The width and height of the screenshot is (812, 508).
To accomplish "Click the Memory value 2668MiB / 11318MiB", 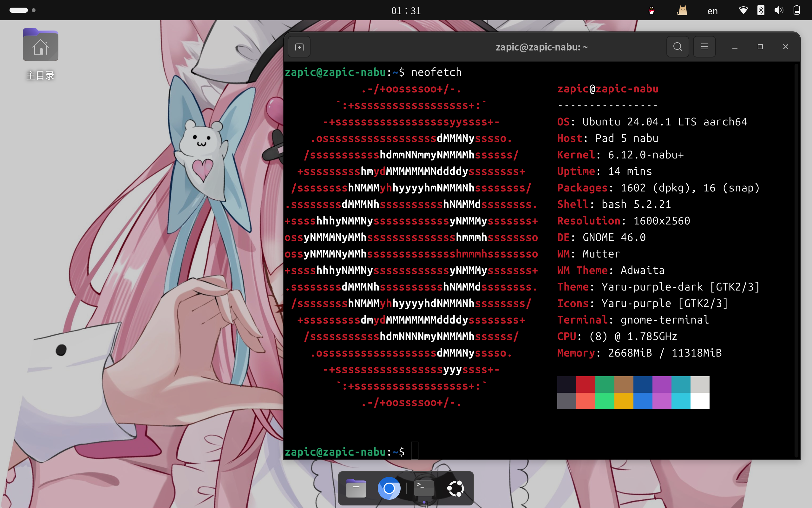I will pyautogui.click(x=665, y=353).
